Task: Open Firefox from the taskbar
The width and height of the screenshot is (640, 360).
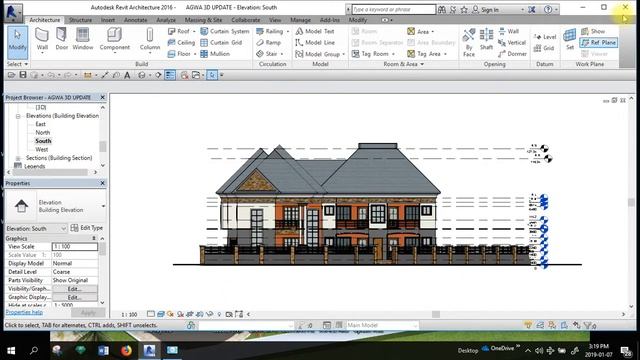Action: pos(127,350)
